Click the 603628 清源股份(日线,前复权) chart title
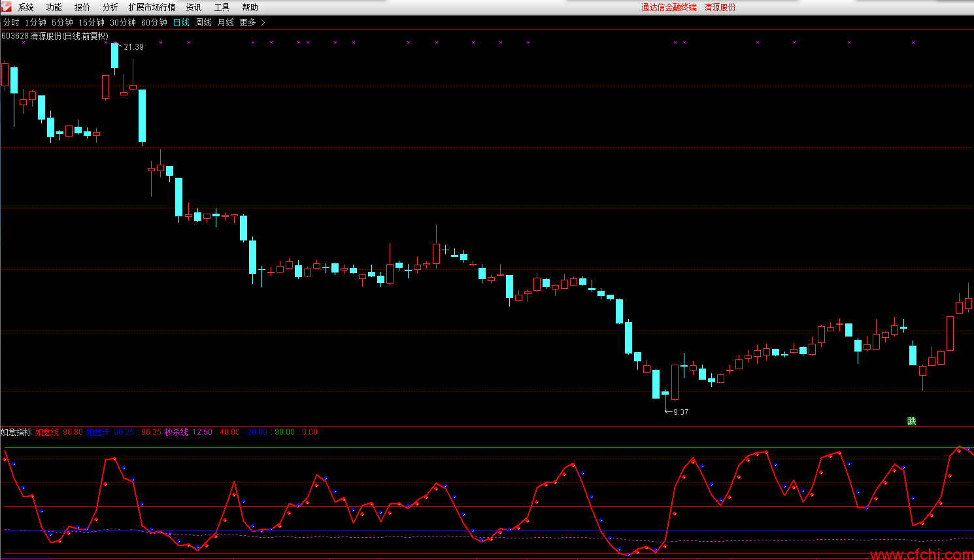 [55, 36]
